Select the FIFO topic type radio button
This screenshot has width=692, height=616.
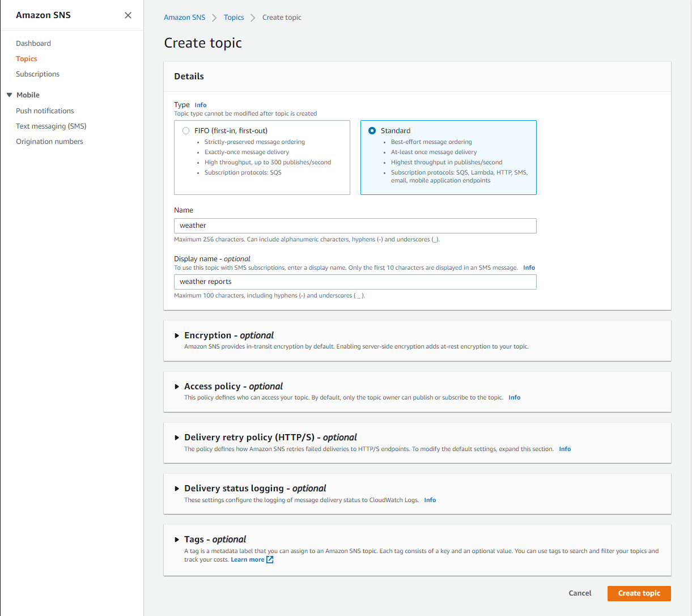pos(186,130)
